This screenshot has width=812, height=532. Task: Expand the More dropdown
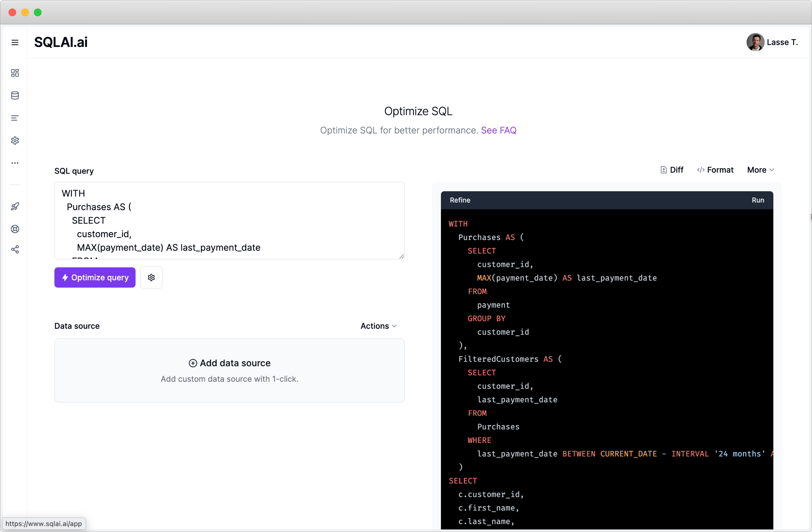point(760,170)
